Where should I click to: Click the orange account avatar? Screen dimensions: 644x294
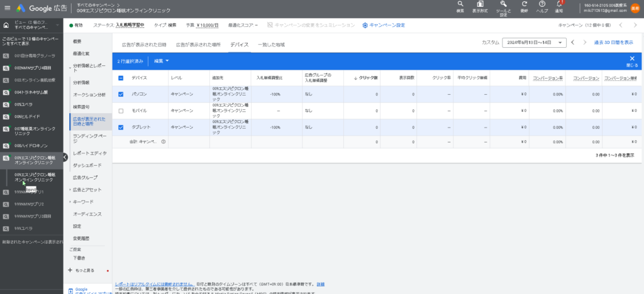[x=635, y=8]
